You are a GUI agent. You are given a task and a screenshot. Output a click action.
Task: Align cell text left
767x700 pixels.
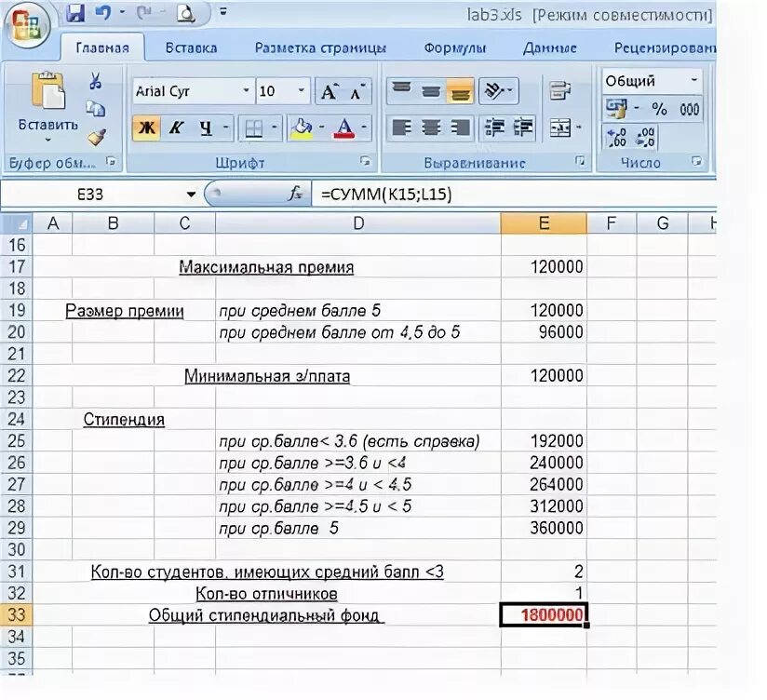[x=401, y=128]
